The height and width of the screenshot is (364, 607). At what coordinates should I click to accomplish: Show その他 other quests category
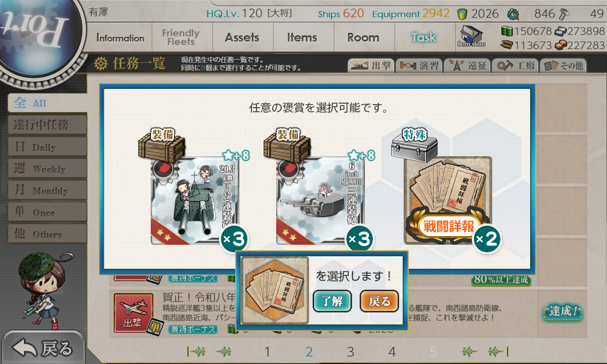[563, 65]
